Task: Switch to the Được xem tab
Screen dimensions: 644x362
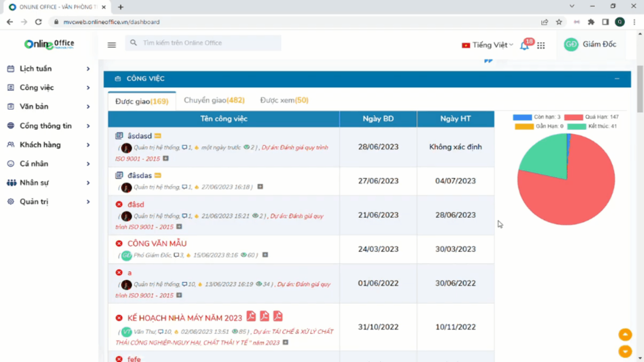Action: (x=284, y=100)
